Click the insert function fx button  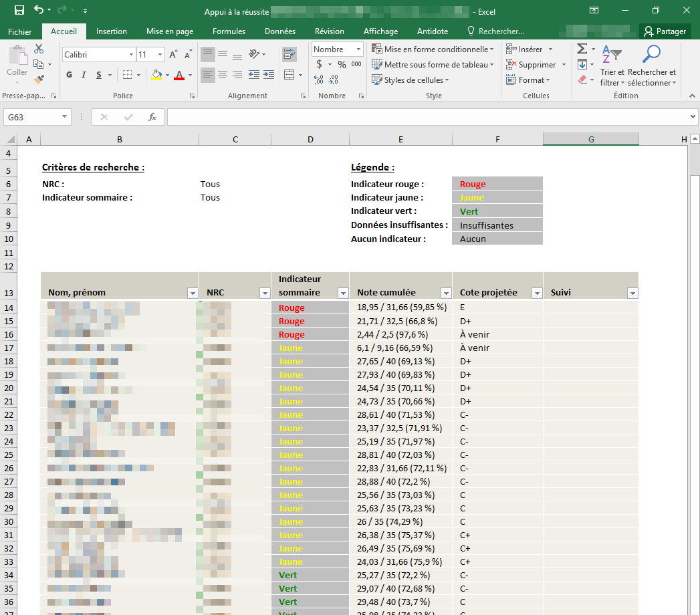coord(152,117)
